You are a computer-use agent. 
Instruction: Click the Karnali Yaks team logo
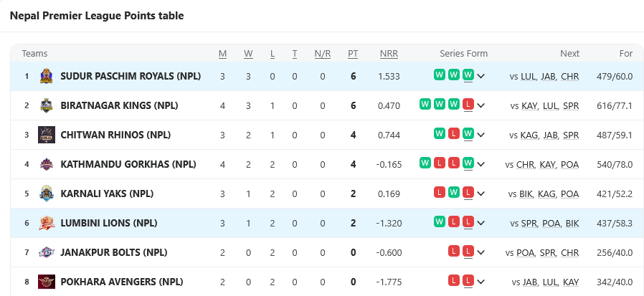coord(47,194)
